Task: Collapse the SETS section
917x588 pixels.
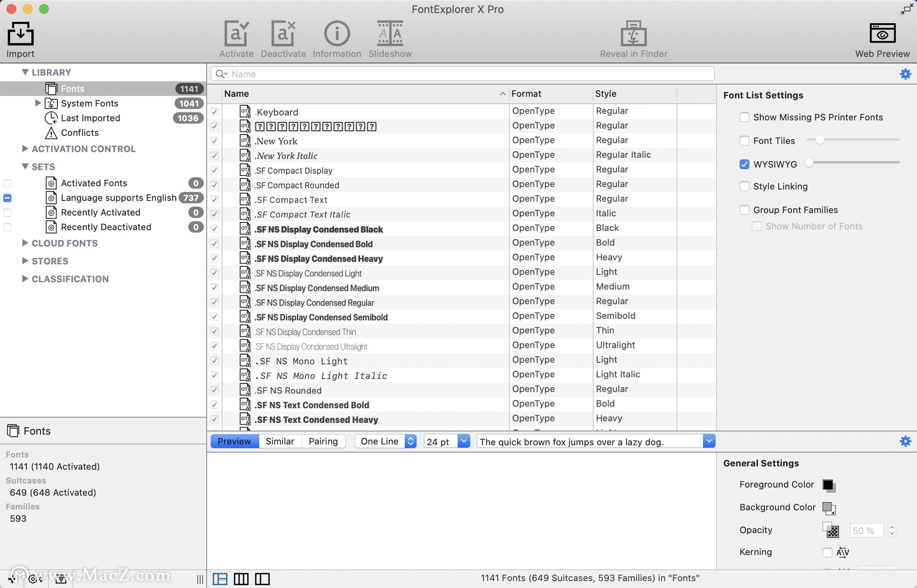Action: (25, 167)
